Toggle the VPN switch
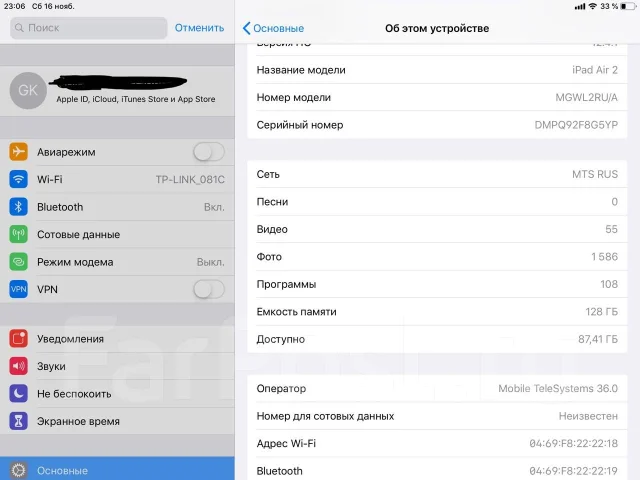640x480 pixels. (x=209, y=289)
